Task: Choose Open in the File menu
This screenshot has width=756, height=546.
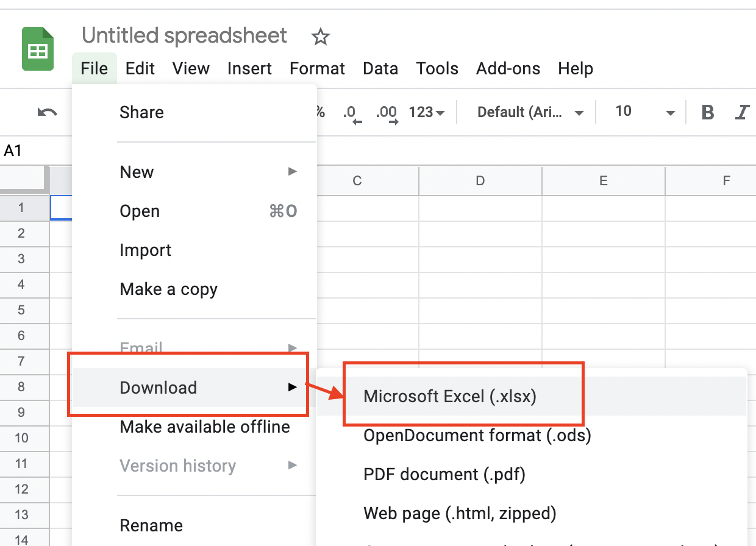Action: point(194,211)
